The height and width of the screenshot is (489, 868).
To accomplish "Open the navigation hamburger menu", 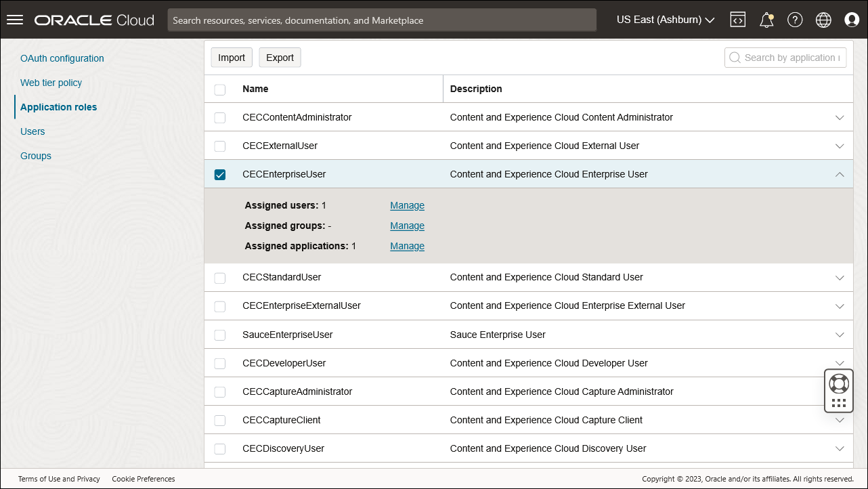I will coord(14,19).
